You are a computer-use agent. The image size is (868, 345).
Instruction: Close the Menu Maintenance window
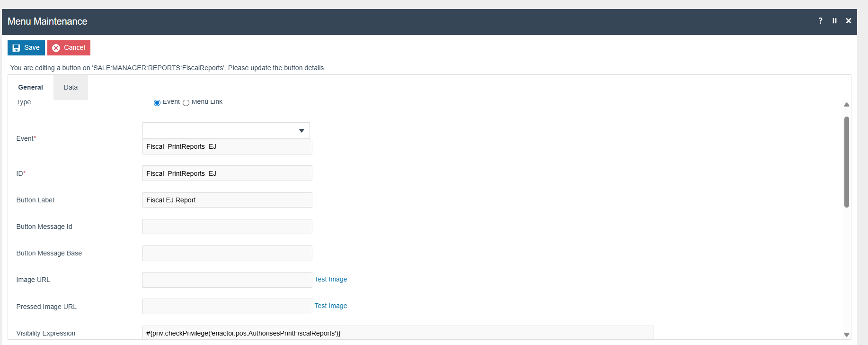coord(849,21)
